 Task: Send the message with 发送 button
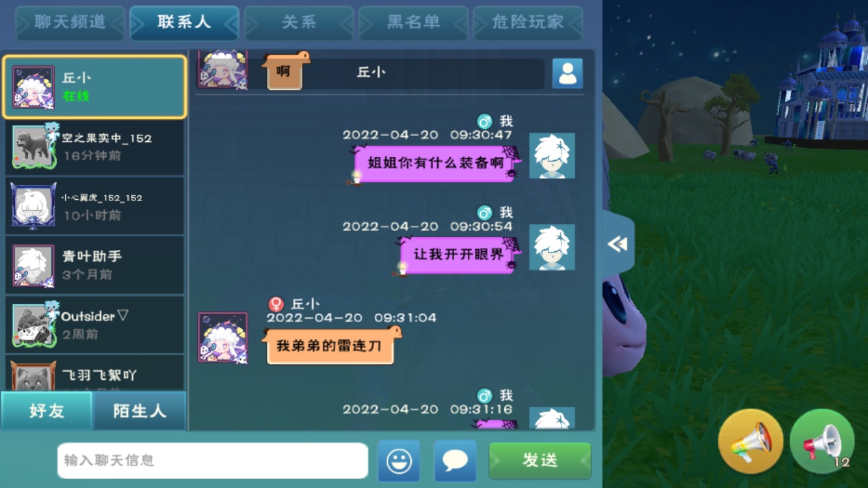tap(540, 461)
